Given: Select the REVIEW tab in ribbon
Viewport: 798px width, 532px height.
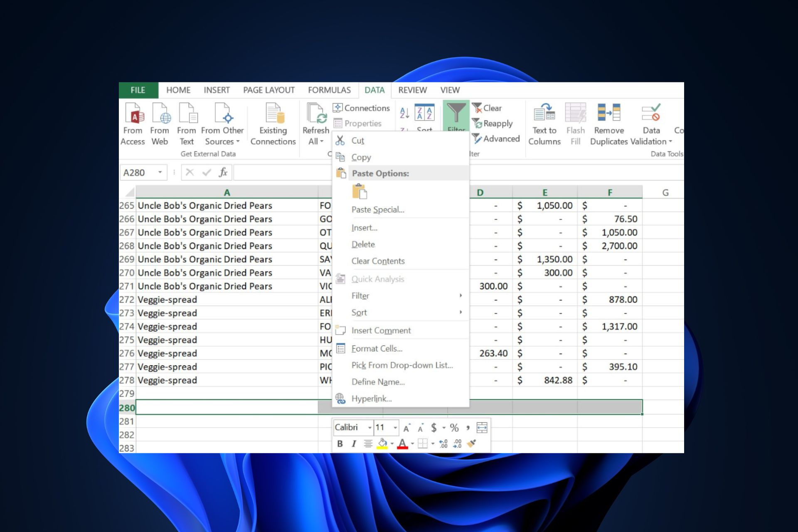Looking at the screenshot, I should tap(413, 90).
